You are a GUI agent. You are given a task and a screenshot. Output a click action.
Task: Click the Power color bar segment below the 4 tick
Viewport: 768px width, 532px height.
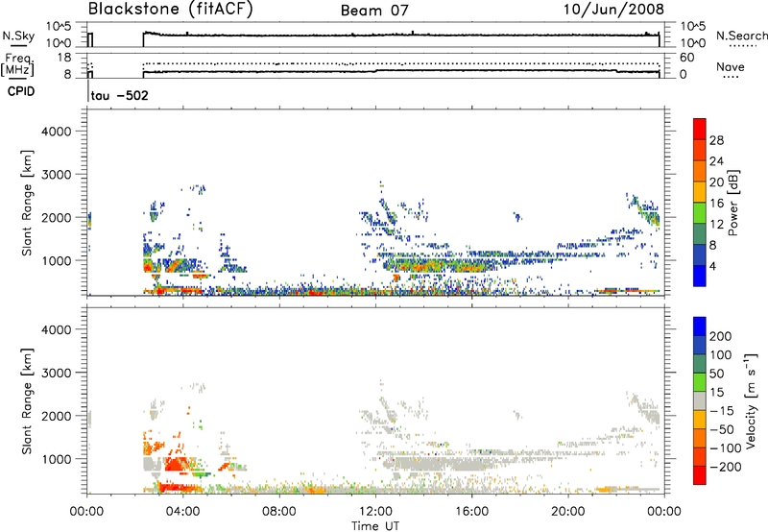[700, 276]
